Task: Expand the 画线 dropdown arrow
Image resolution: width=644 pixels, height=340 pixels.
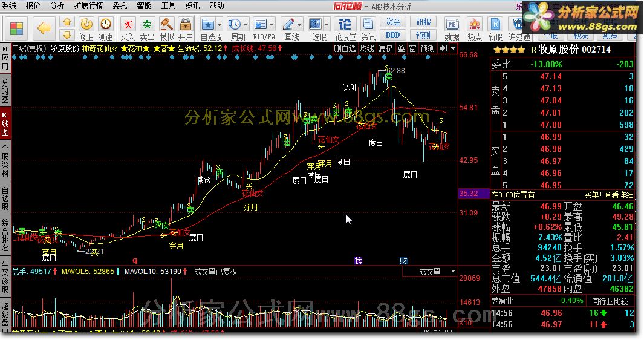Action: click(x=299, y=25)
